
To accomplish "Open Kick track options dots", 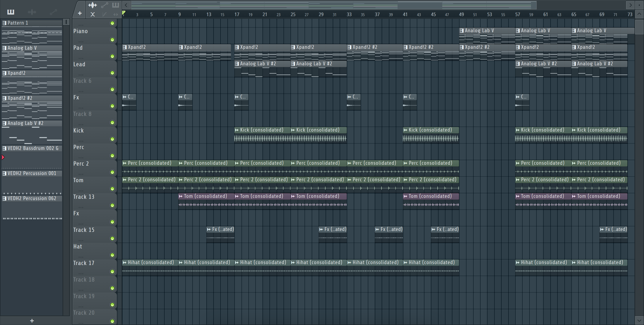I will 80,141.
